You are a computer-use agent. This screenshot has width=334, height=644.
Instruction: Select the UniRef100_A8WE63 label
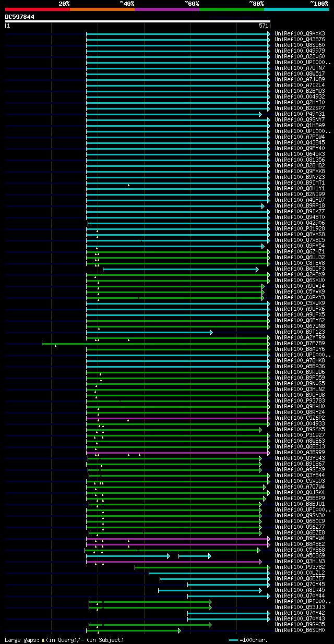[300, 441]
